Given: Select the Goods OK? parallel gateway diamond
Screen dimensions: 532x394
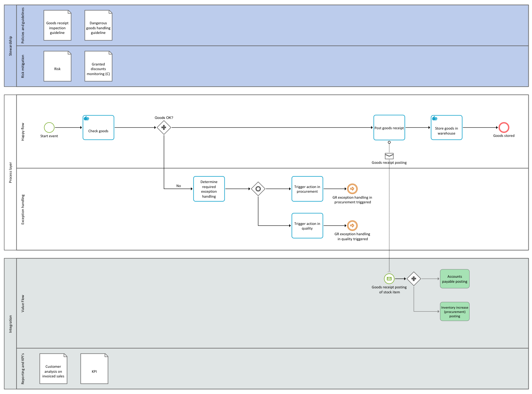Looking at the screenshot, I should pos(164,127).
